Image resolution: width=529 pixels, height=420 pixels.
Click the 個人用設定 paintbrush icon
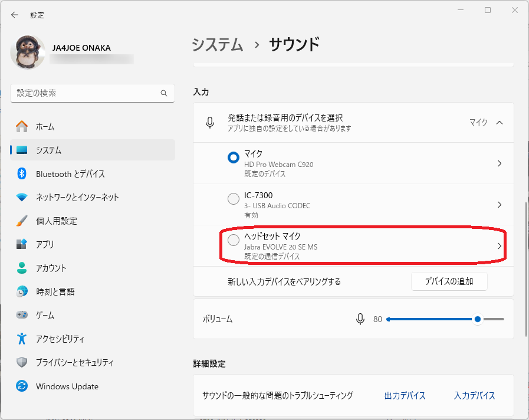[x=22, y=221]
